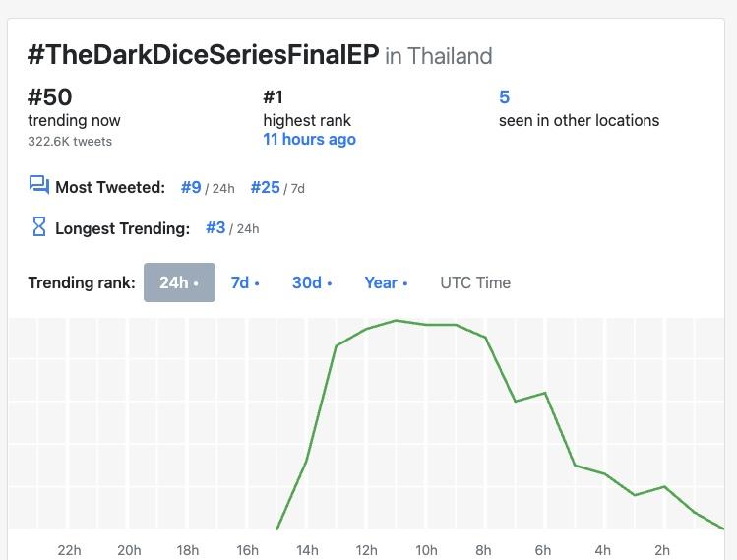Viewport: 737px width, 560px height.
Task: Click the 22h label on the time axis
Action: [x=69, y=550]
